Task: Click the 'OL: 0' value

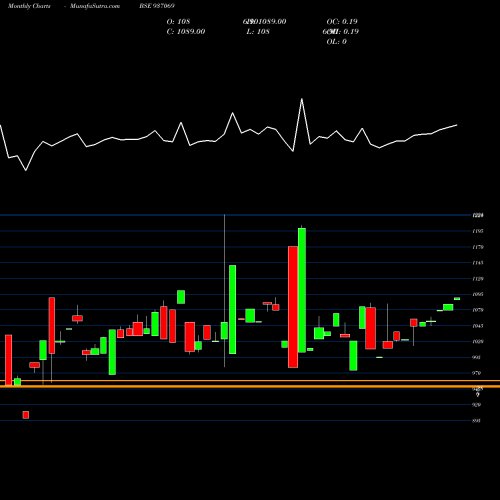Action: [x=336, y=42]
